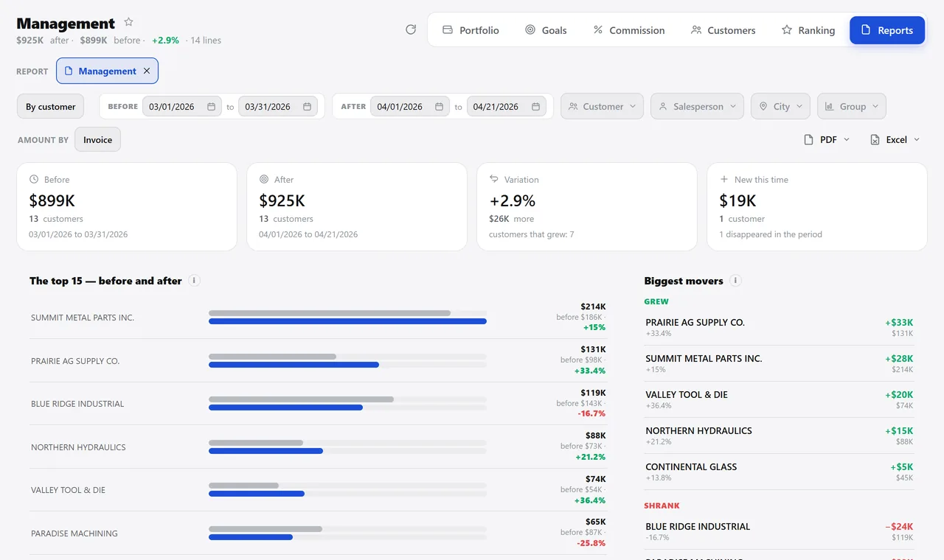The image size is (944, 560).
Task: Show info for top 15 section
Action: 194,281
